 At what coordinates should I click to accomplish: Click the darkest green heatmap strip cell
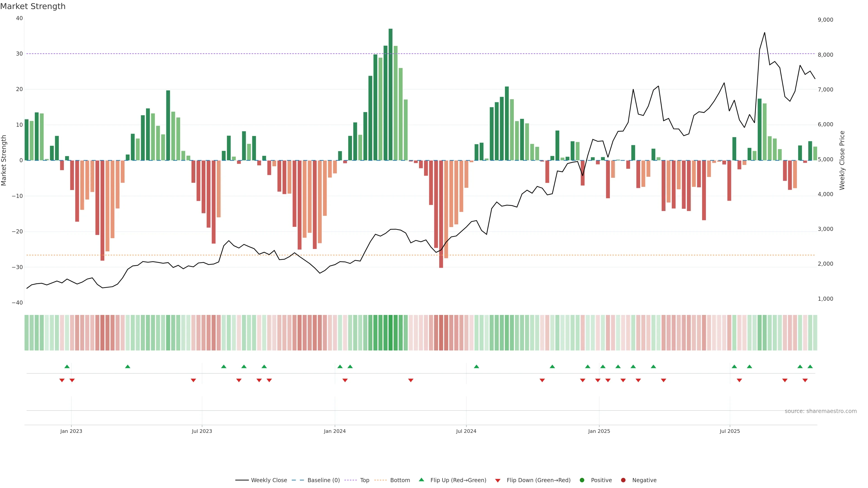pos(391,333)
